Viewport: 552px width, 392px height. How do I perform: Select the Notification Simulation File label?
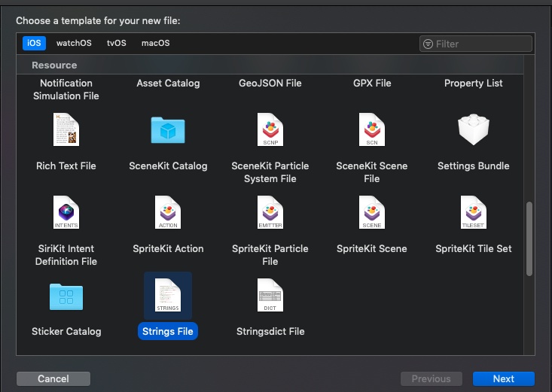click(x=66, y=90)
